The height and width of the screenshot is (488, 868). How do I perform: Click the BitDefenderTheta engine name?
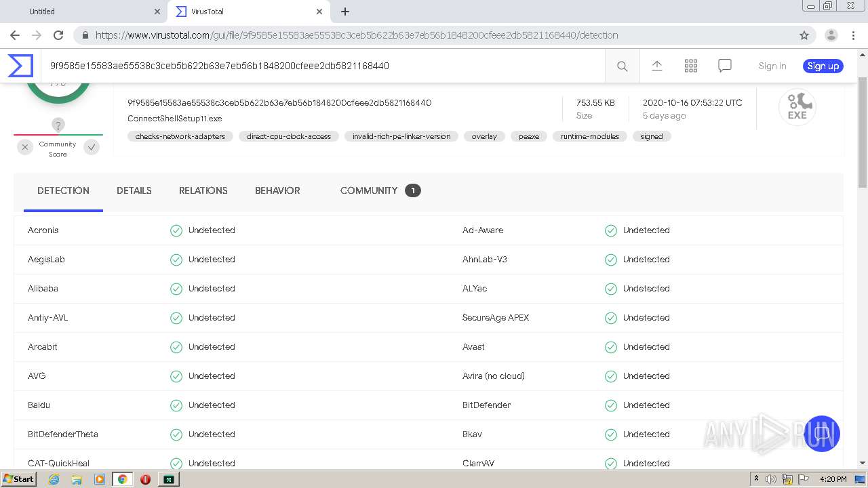tap(63, 434)
